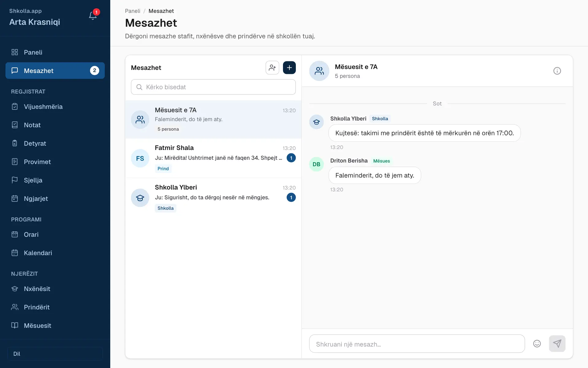The image size is (588, 368).
Task: Open the Shkolla Ylberi conversation
Action: 213,198
